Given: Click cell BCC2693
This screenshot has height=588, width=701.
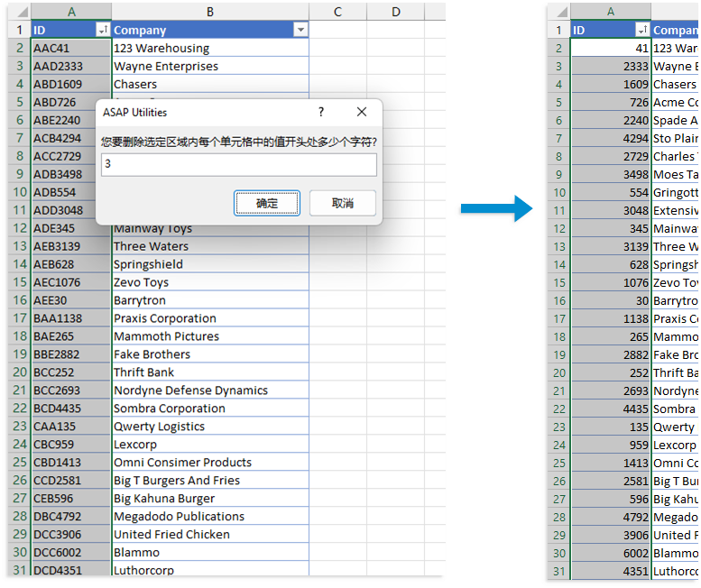Looking at the screenshot, I should tap(71, 390).
